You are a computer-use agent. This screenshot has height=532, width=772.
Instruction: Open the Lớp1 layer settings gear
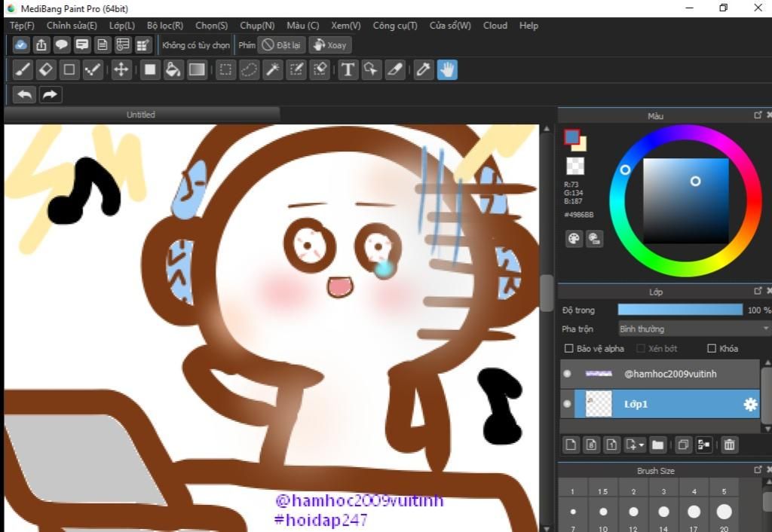click(x=750, y=404)
